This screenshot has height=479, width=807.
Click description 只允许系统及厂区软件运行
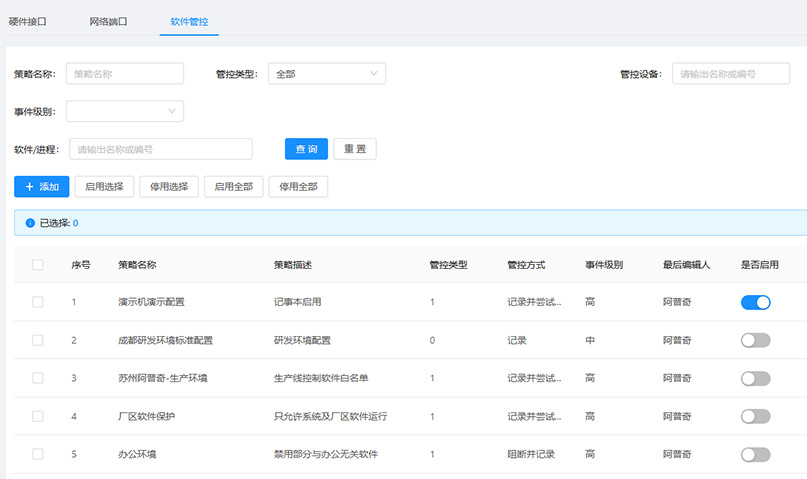[x=330, y=416]
